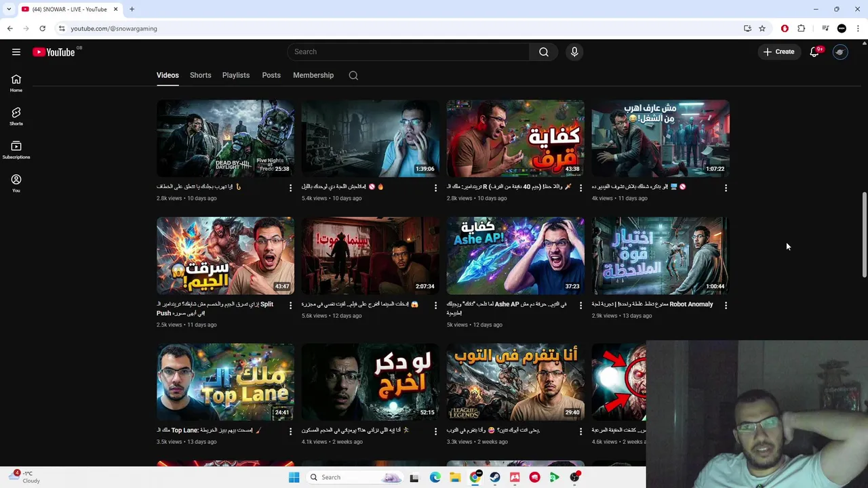
Task: Open the red ad blocker extension
Action: tap(785, 28)
